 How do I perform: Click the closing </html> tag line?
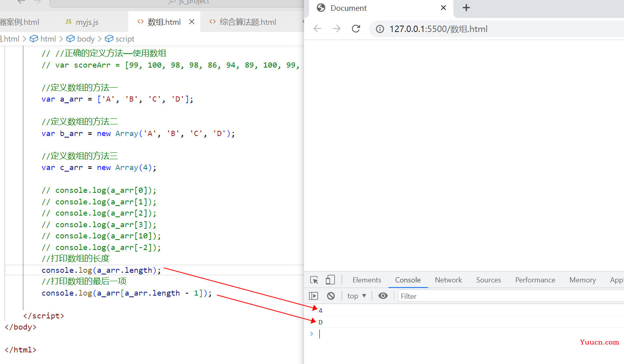[20, 350]
